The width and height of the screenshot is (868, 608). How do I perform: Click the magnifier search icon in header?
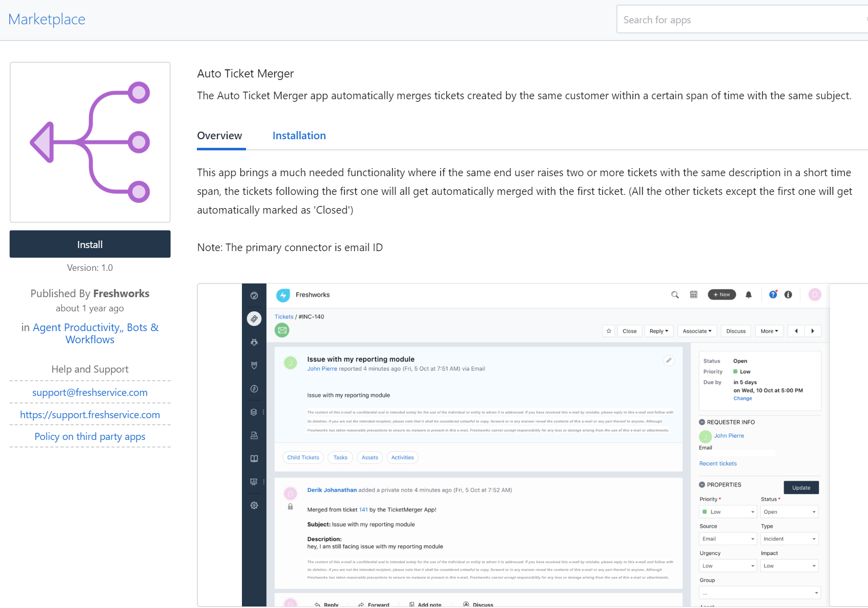click(675, 295)
